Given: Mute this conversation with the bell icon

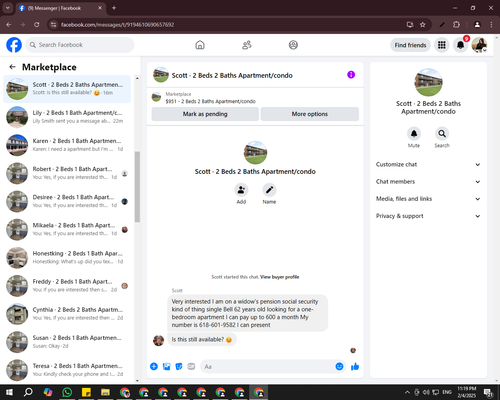Looking at the screenshot, I should click(414, 134).
